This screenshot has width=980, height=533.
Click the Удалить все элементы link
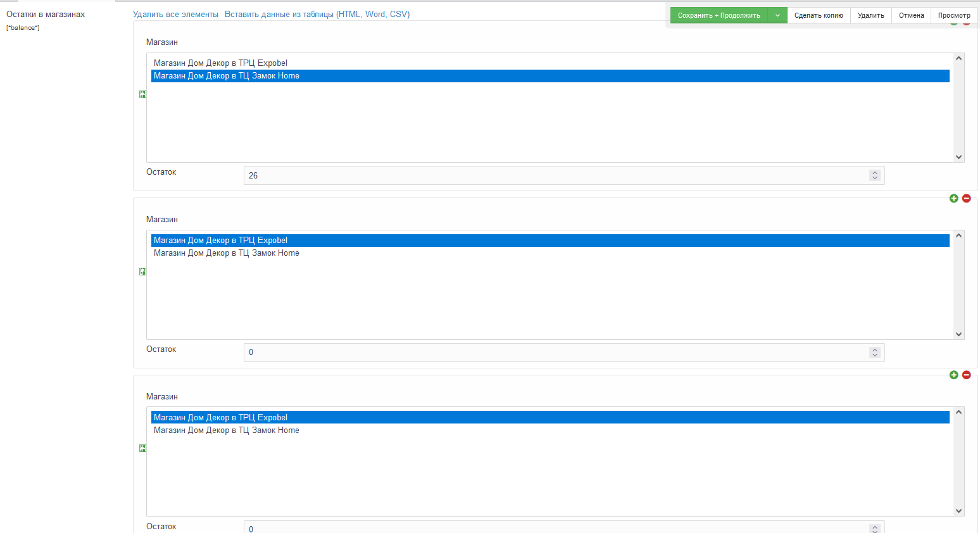(x=175, y=14)
